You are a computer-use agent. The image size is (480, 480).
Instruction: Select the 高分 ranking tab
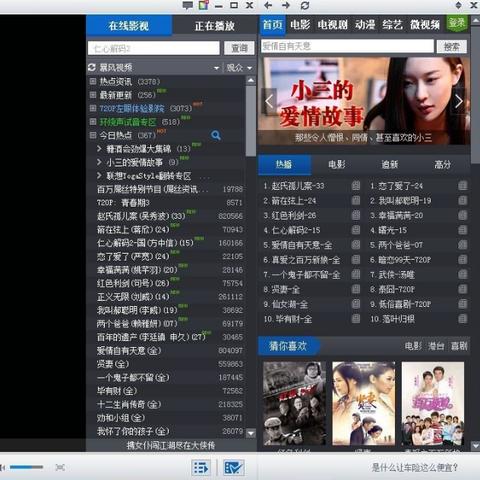pyautogui.click(x=443, y=164)
